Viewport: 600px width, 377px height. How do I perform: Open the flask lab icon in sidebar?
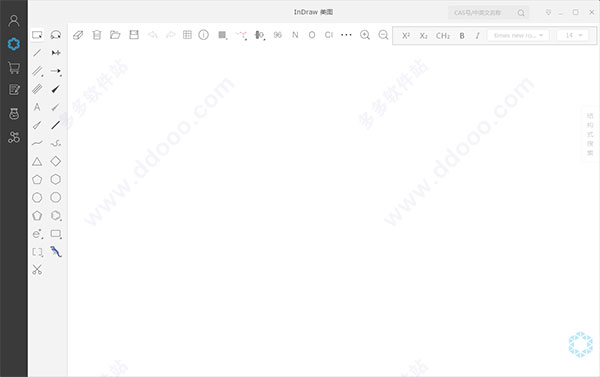click(14, 114)
